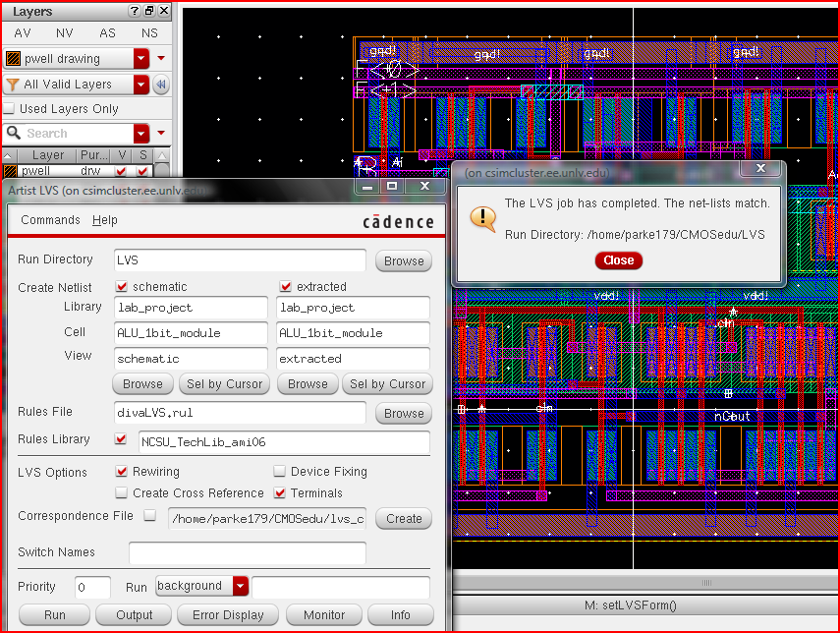Close the LVS job completed dialog

tap(619, 260)
